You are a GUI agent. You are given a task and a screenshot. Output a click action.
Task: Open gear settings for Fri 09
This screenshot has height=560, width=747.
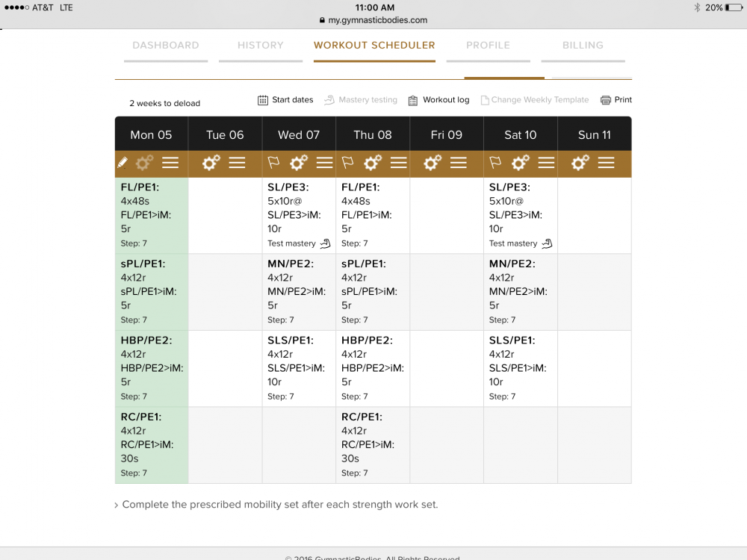tap(433, 163)
